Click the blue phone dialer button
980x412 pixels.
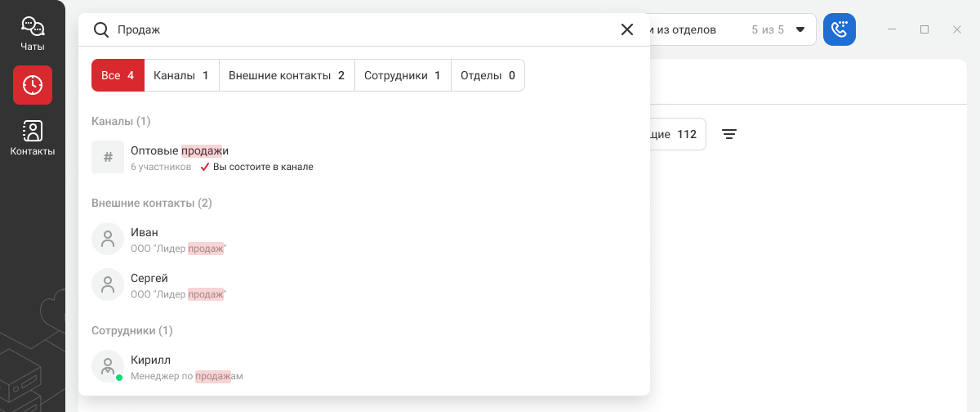pos(839,29)
